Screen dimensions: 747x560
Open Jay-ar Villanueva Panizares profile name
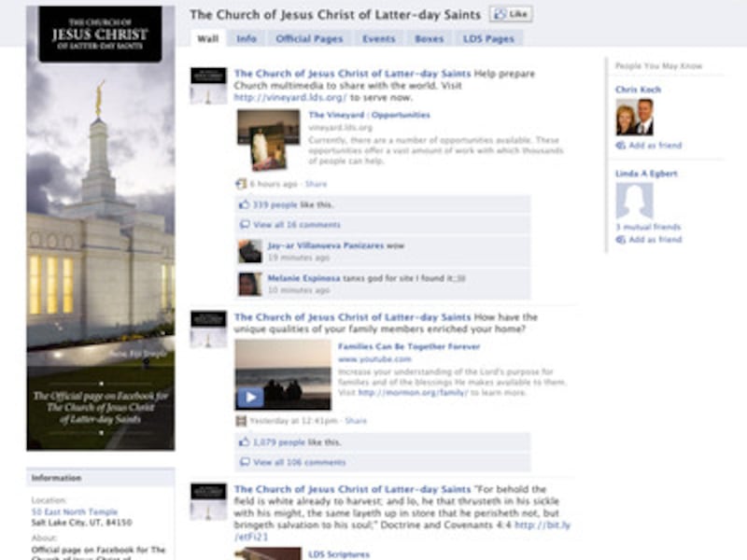[325, 245]
